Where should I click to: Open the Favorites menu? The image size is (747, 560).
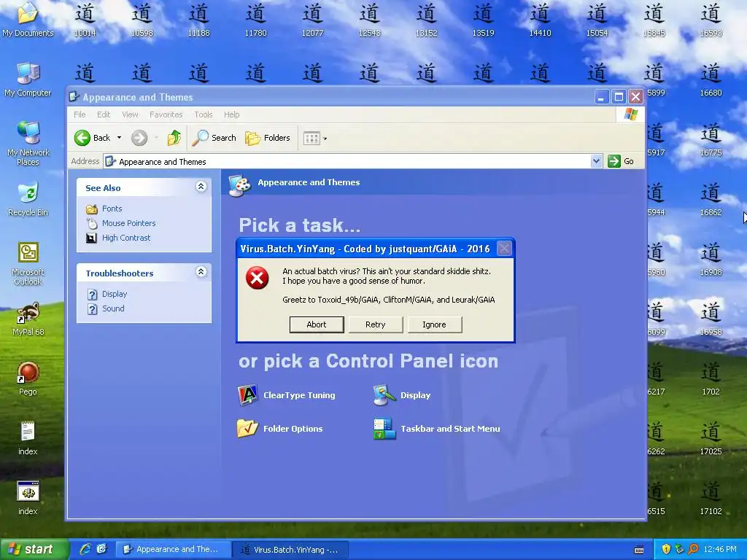click(x=166, y=114)
